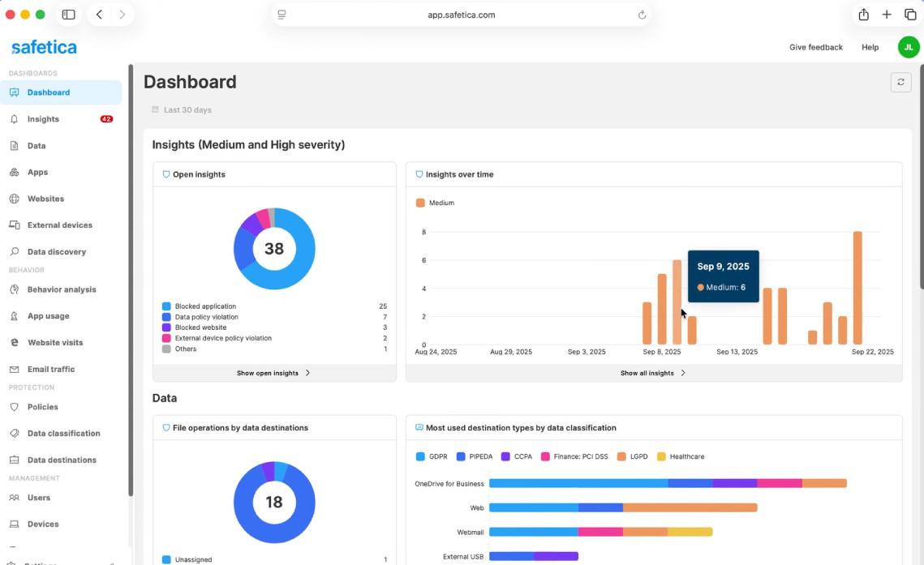Click the Data classification tag icon

[x=14, y=433]
